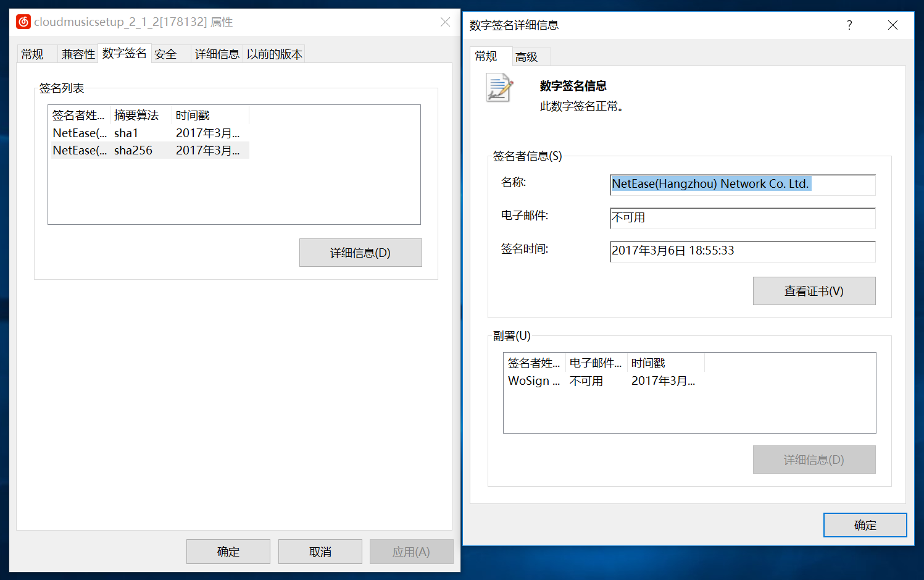This screenshot has height=580, width=924.
Task: Select the 数字签名 tab
Action: coord(125,53)
